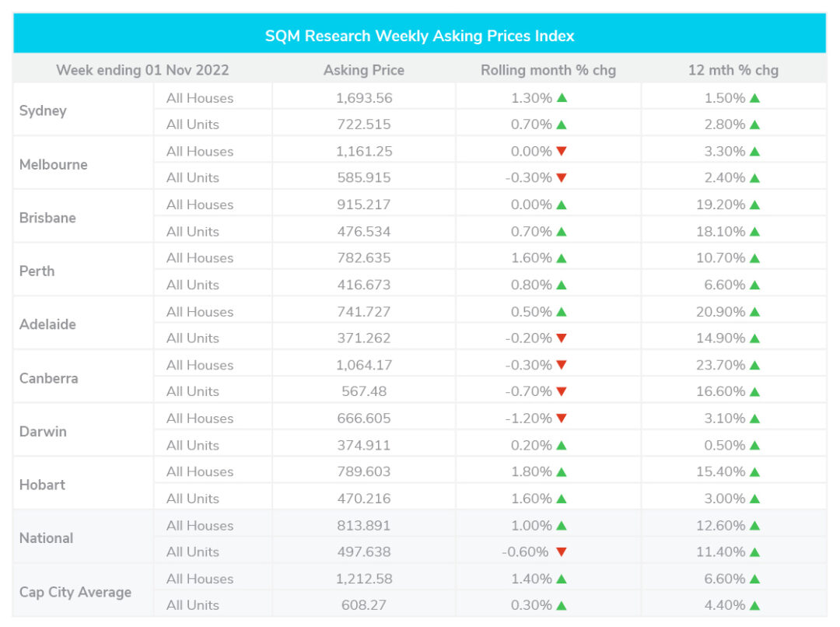Viewport: 840px width, 627px height.
Task: Click the red down arrow beside Melbourne houses 0.00%
Action: coord(562,151)
